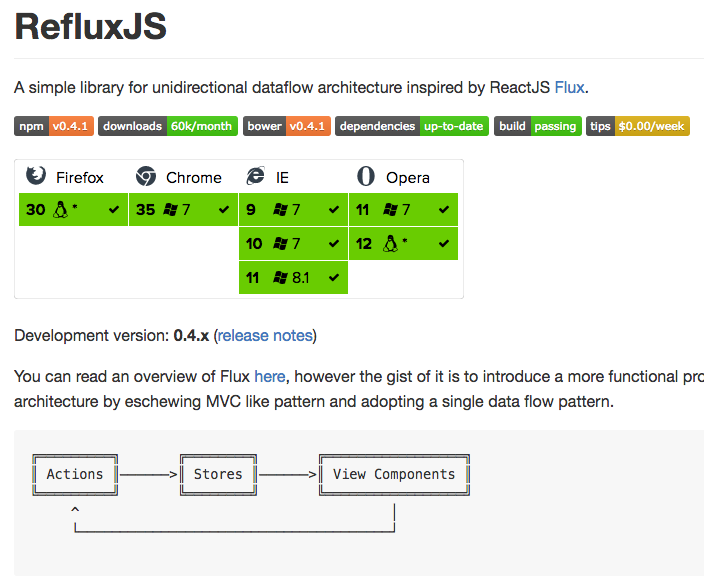This screenshot has height=587, width=704.
Task: Select the IE 9 Windows 7 cell
Action: tap(293, 209)
